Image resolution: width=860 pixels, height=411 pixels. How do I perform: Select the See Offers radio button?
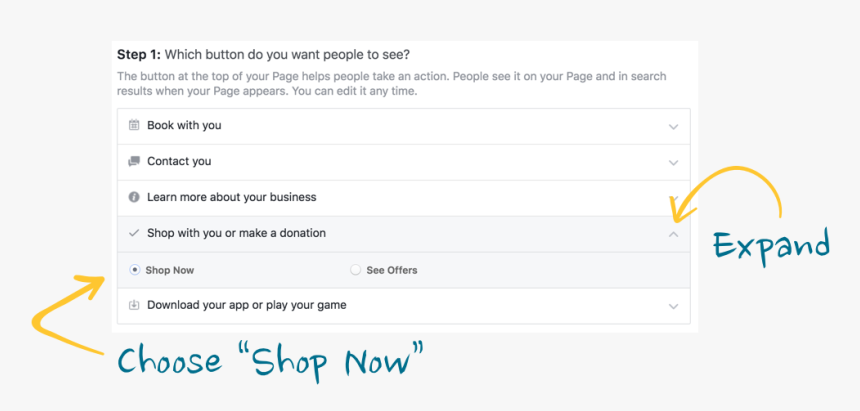pos(355,270)
